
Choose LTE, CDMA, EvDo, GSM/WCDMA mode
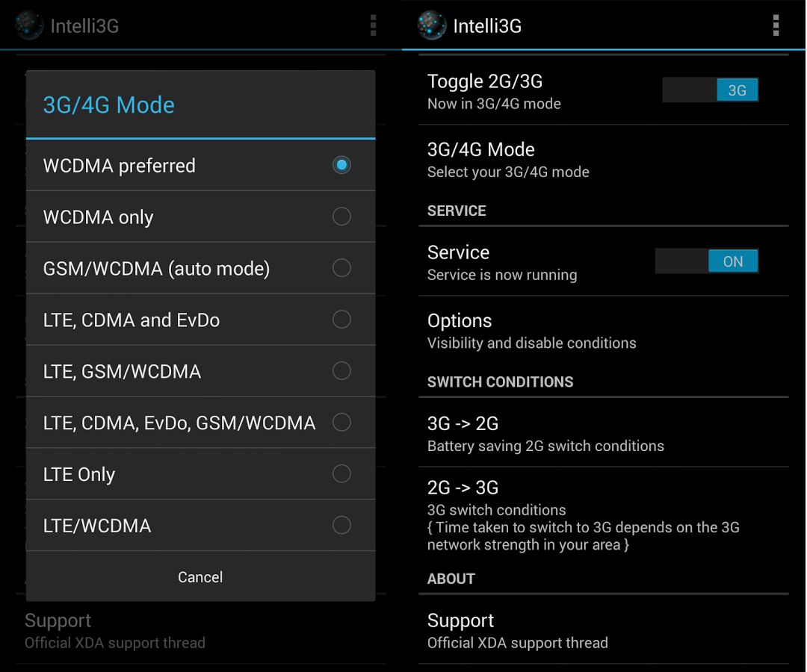[x=341, y=423]
